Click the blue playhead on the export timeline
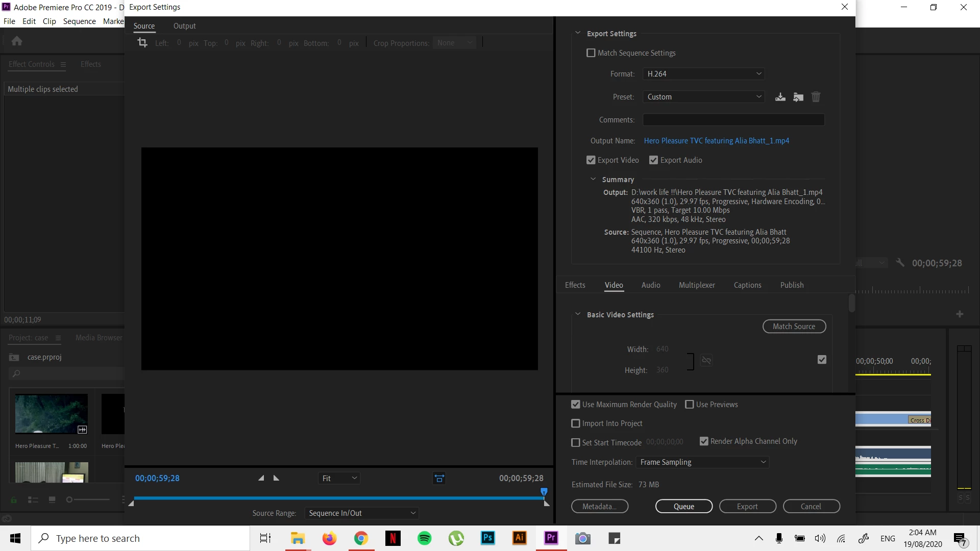The image size is (980, 551). [x=544, y=492]
